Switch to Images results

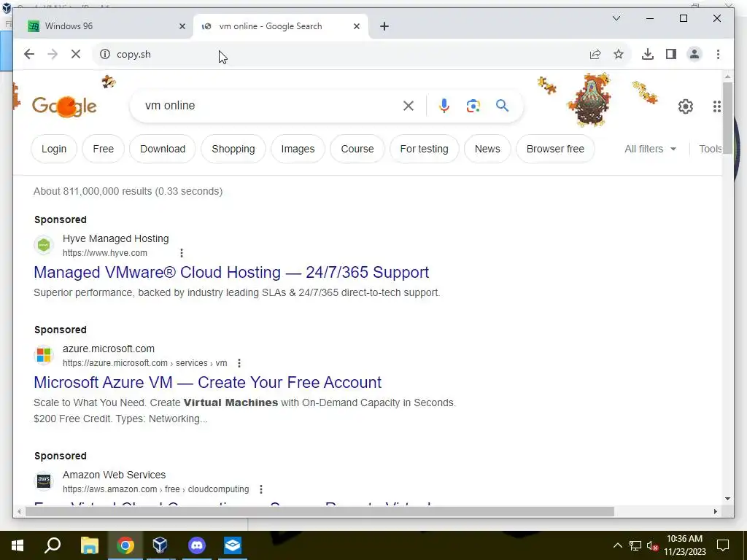coord(298,149)
